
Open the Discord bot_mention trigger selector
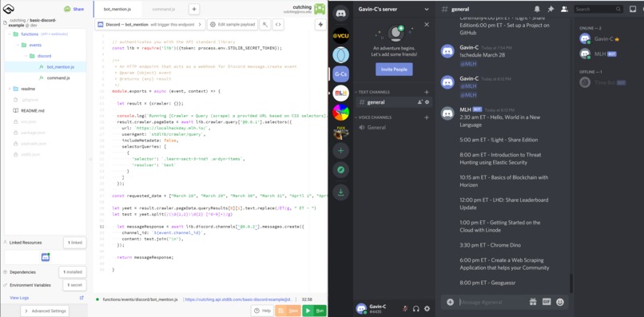[x=150, y=25]
